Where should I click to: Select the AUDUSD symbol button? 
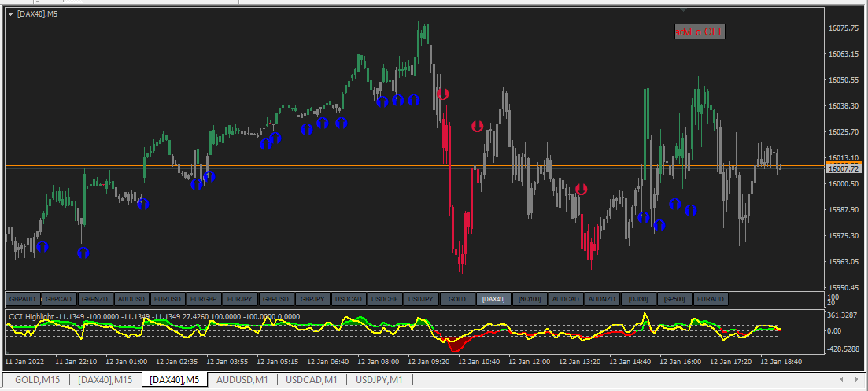(x=131, y=299)
